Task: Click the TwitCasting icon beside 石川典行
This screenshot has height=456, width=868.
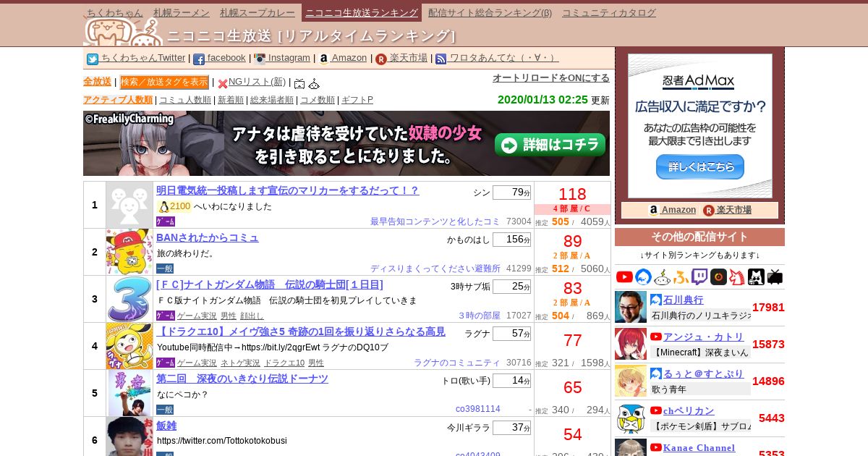Action: (656, 300)
